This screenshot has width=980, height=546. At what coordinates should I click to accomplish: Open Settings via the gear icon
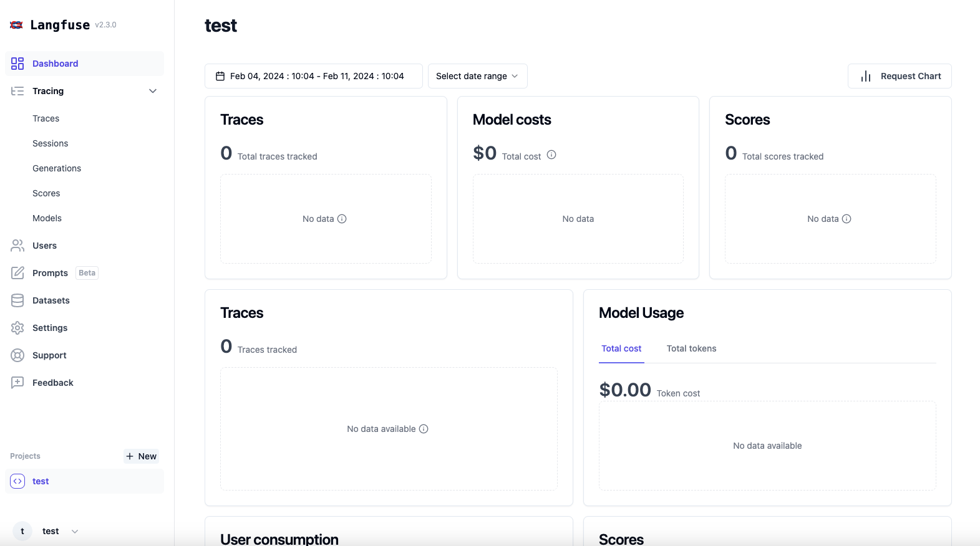17,328
